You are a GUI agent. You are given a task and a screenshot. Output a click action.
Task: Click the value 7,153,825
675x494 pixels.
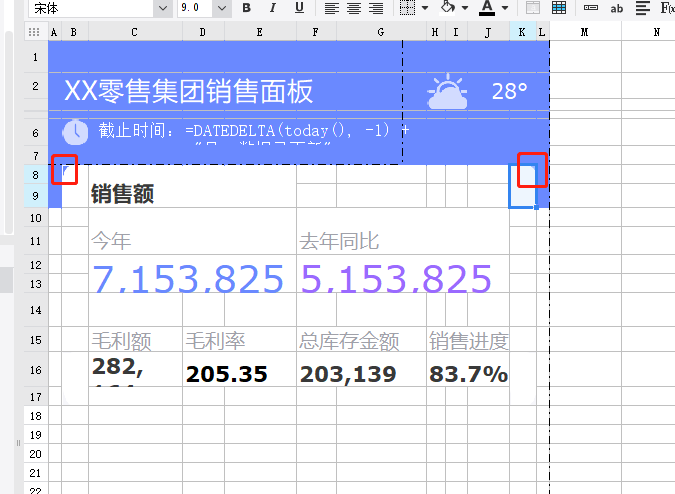pos(188,279)
